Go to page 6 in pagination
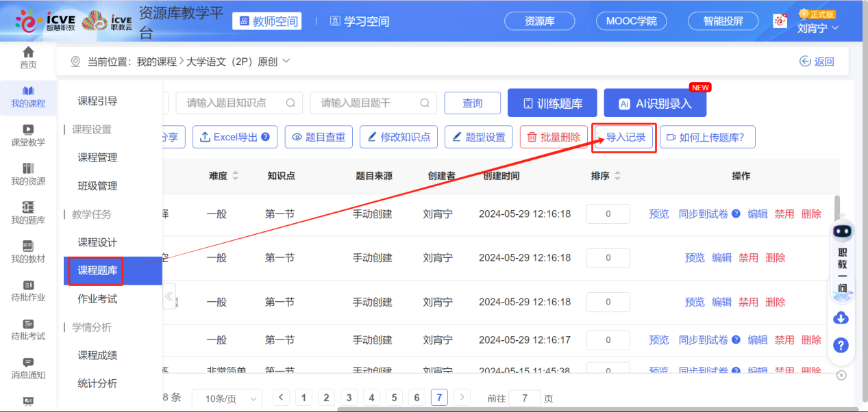Image resolution: width=868 pixels, height=412 pixels. point(417,398)
